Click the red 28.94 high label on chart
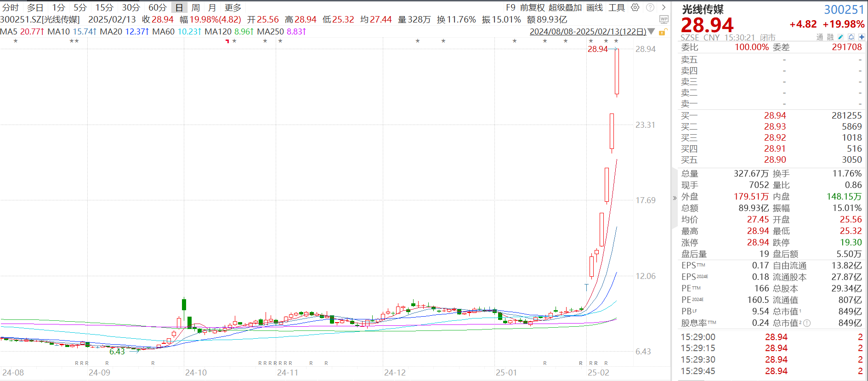 (x=597, y=49)
